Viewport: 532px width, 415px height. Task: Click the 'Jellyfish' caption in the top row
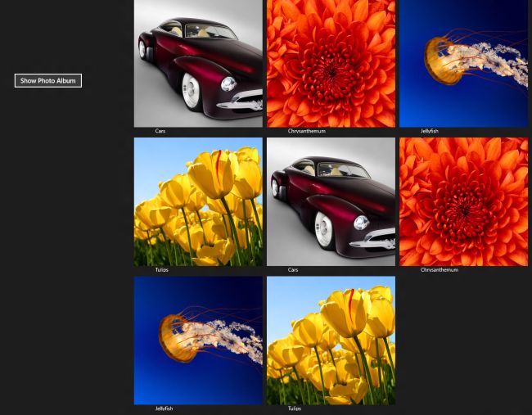[430, 131]
